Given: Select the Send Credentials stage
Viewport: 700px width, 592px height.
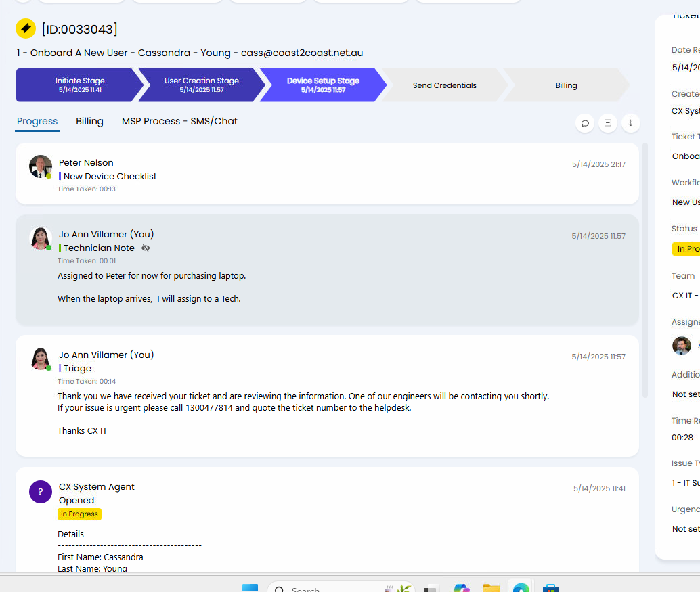Looking at the screenshot, I should (445, 85).
